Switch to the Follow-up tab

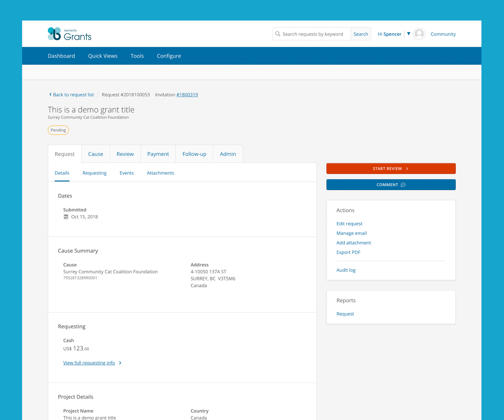pyautogui.click(x=194, y=154)
